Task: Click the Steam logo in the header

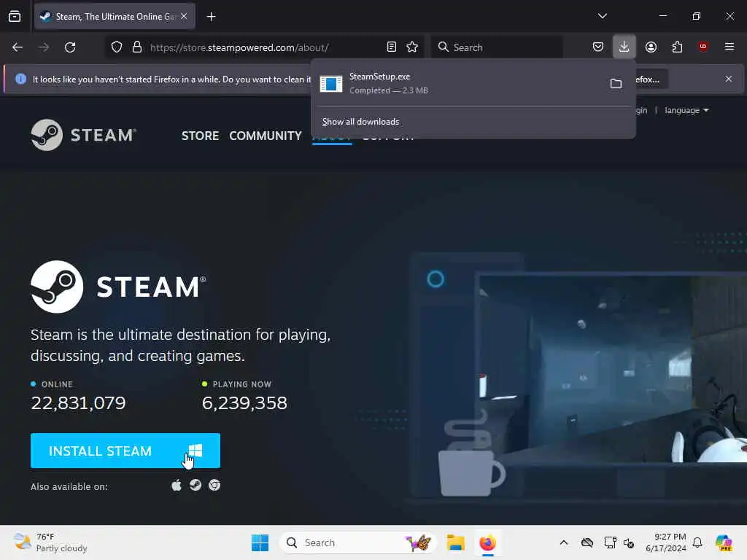Action: [84, 135]
